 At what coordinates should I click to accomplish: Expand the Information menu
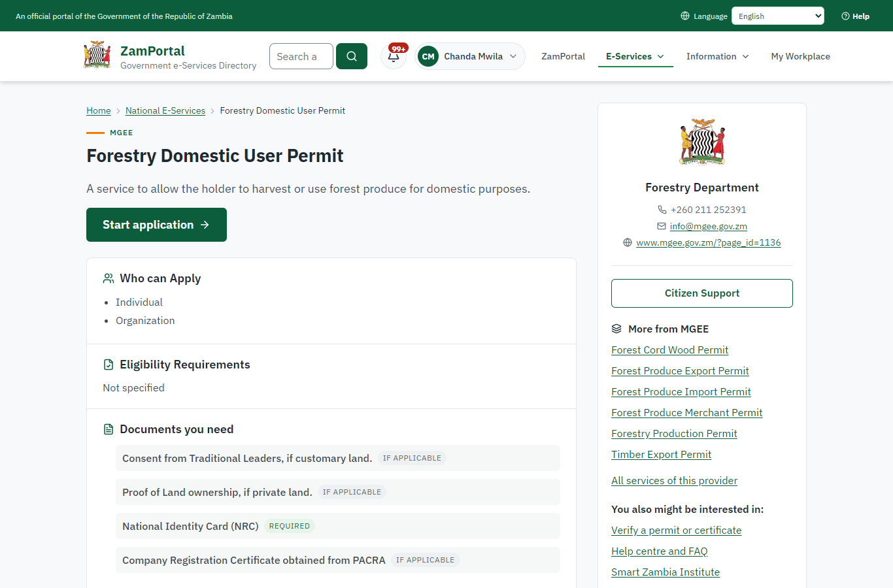click(718, 56)
